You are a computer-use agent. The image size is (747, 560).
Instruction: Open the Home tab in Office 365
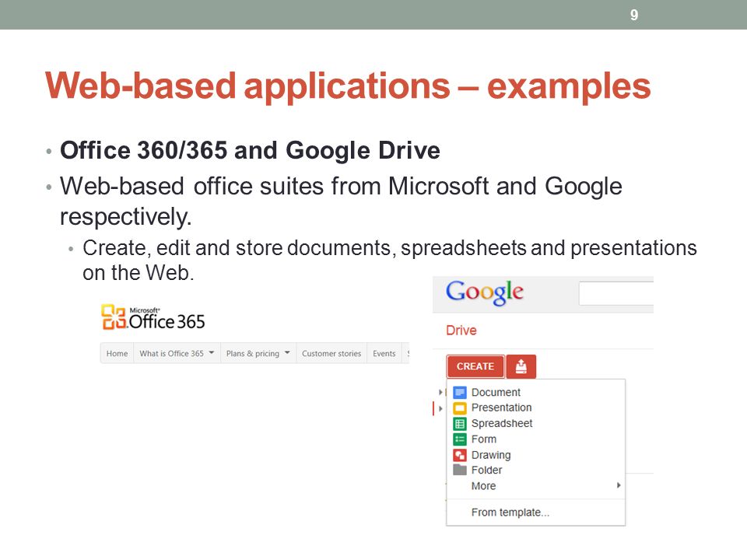point(117,353)
